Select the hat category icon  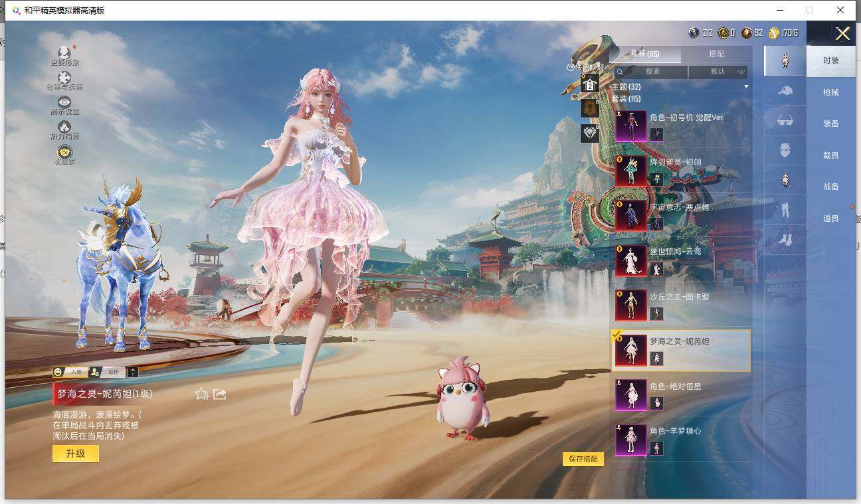(785, 91)
